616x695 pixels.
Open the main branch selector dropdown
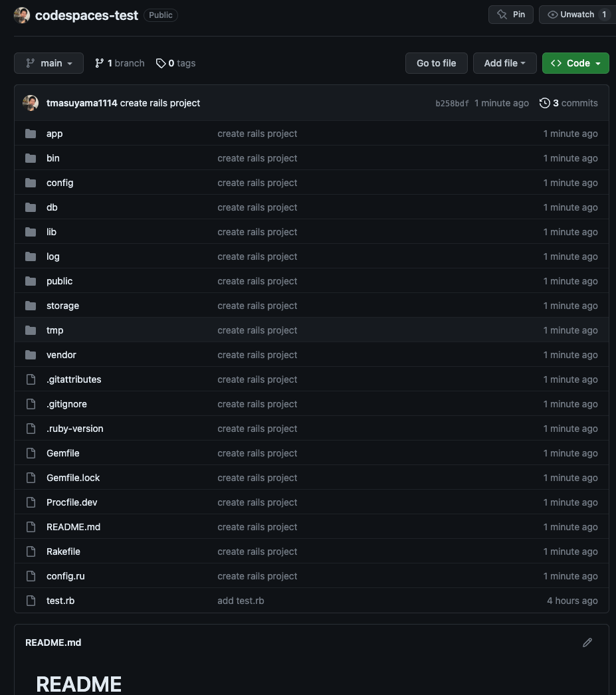coord(49,63)
